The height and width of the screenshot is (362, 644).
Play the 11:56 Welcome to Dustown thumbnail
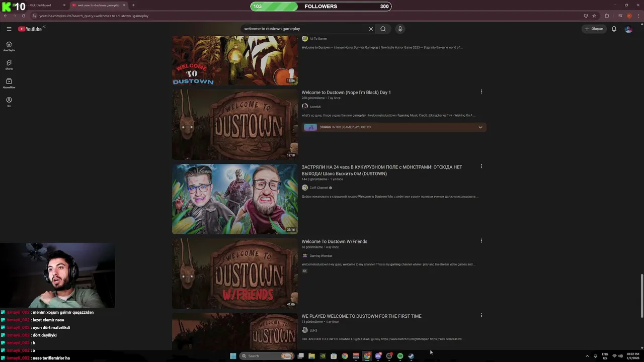click(235, 60)
